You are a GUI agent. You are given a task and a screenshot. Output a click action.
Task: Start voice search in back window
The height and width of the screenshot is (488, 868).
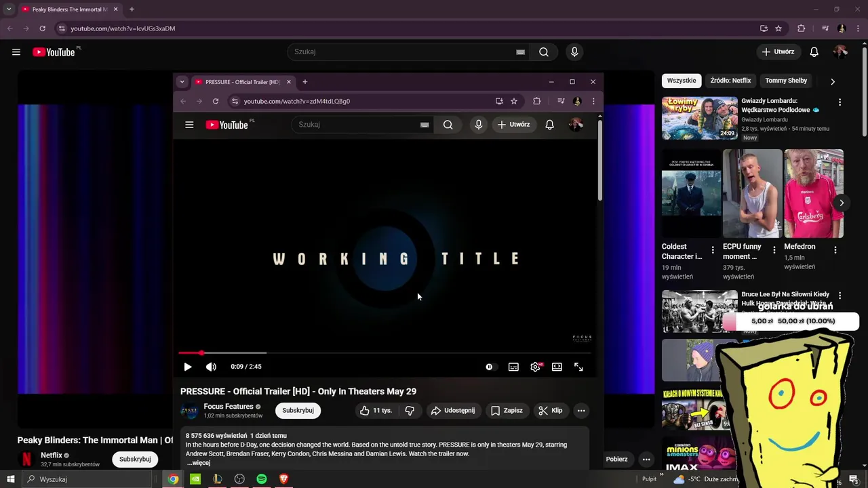(x=574, y=52)
